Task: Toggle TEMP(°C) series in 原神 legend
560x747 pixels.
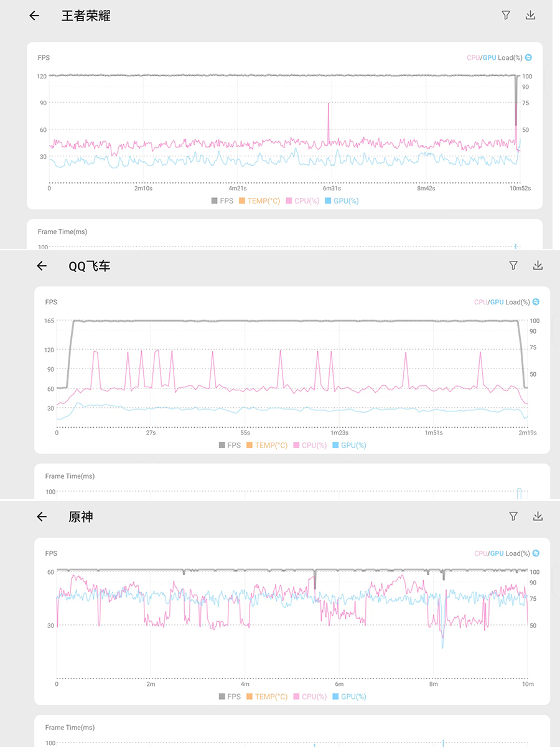Action: pos(268,697)
